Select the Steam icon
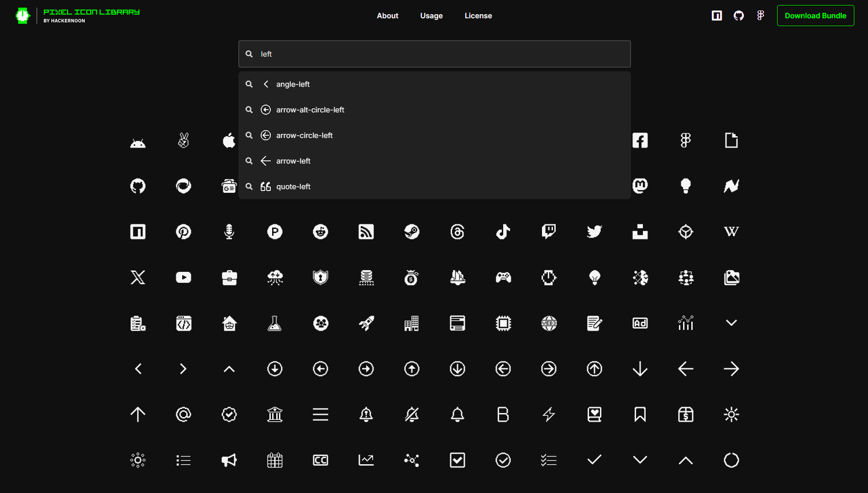The height and width of the screenshot is (493, 868). 412,232
